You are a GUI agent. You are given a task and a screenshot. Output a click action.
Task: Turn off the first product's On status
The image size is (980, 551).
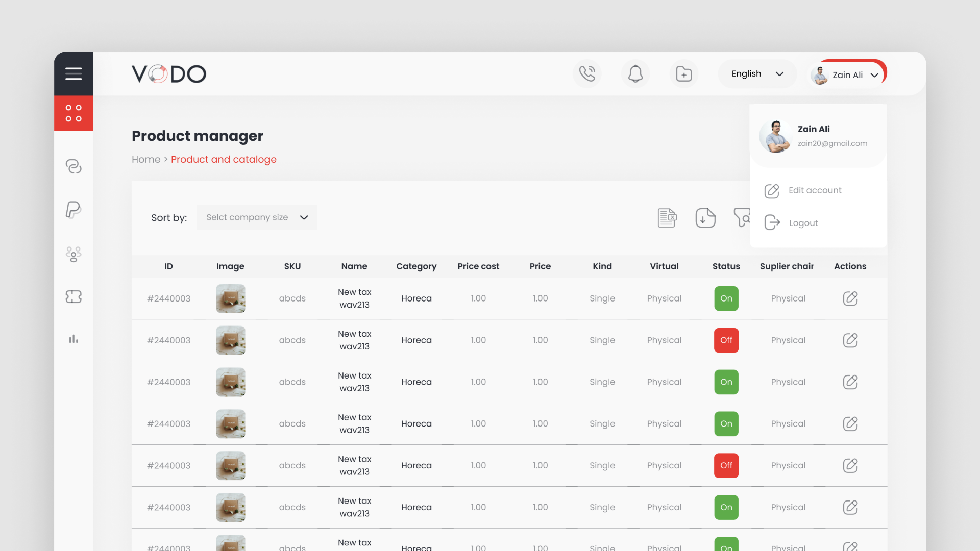click(726, 298)
